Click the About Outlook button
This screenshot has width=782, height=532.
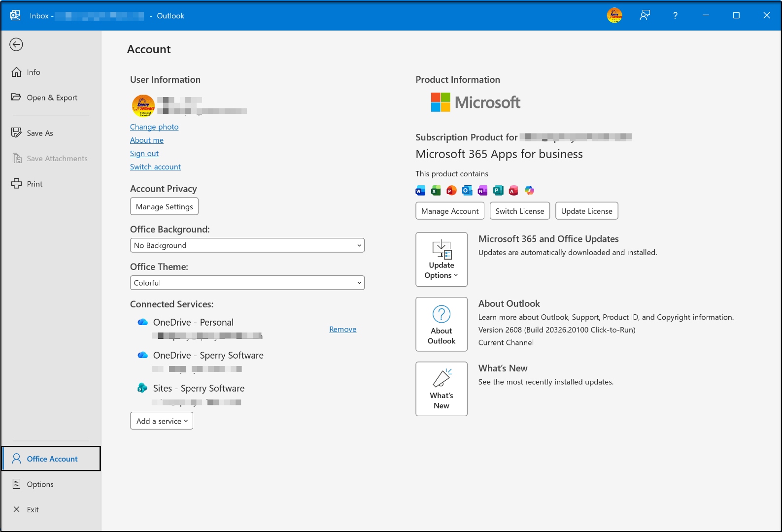[x=442, y=324]
